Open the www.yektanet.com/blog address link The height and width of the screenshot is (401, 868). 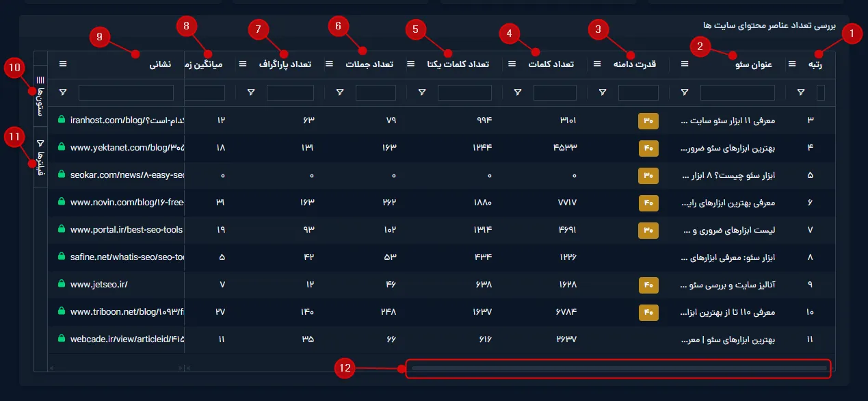tap(127, 147)
